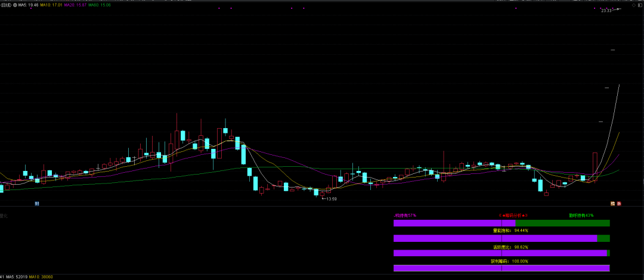Click the red 筹码分析 title
The width and height of the screenshot is (644, 280).
513,215
